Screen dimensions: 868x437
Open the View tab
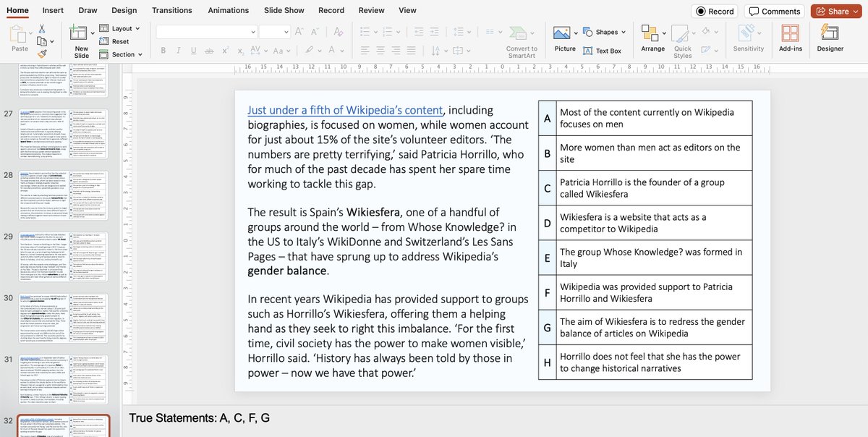click(407, 10)
